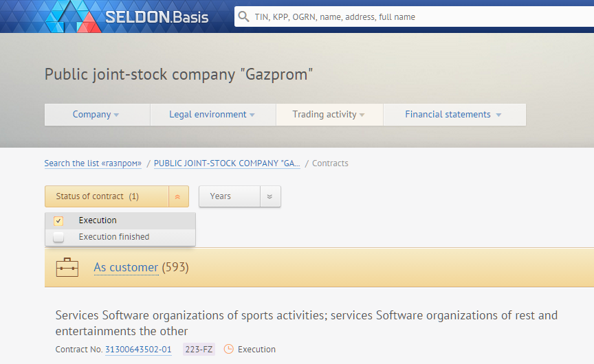Click the 223-FZ law tag badge
This screenshot has height=364, width=594.
point(199,350)
